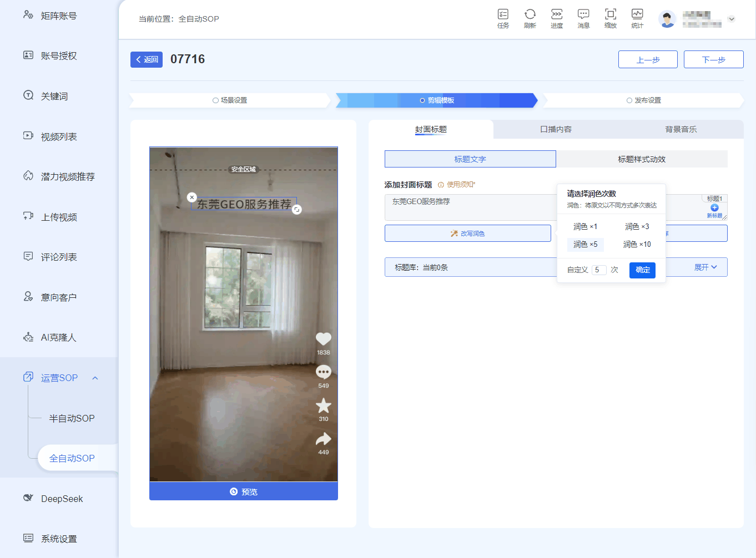Click the 返回 back button
The width and height of the screenshot is (756, 558).
(x=147, y=59)
